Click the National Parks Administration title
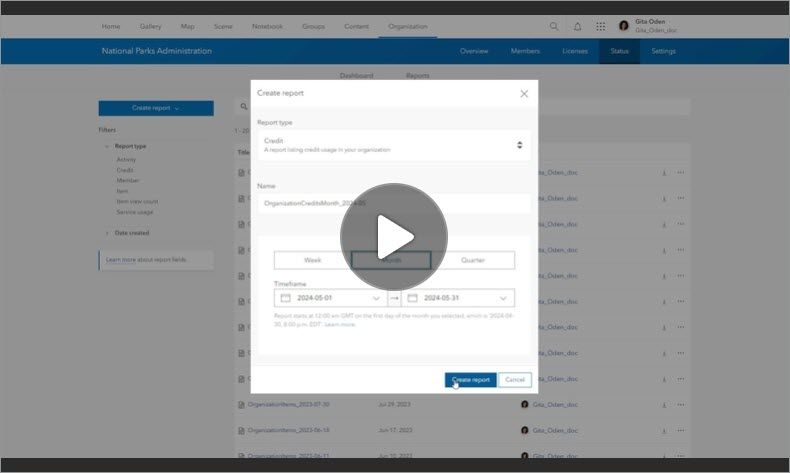790x473 pixels. [x=157, y=51]
